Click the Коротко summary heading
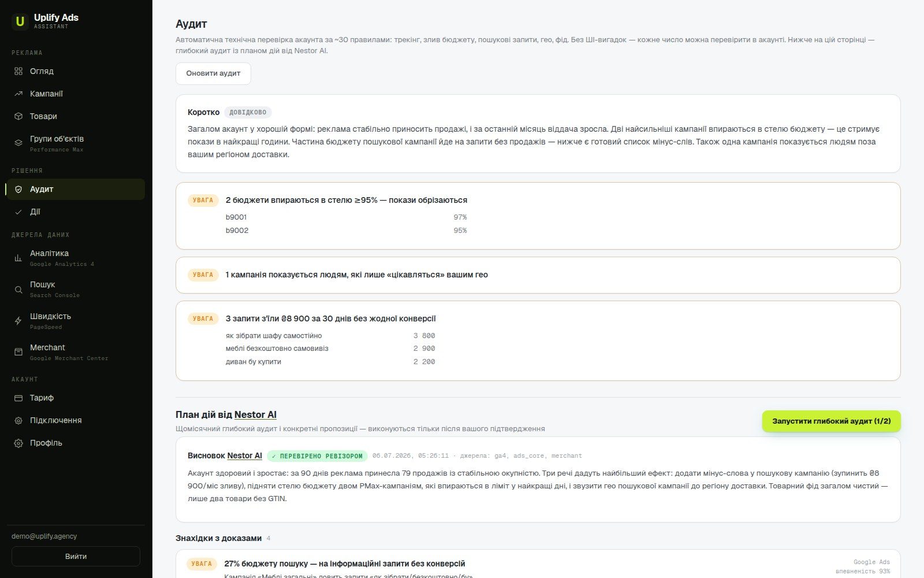924x578 pixels. click(204, 112)
